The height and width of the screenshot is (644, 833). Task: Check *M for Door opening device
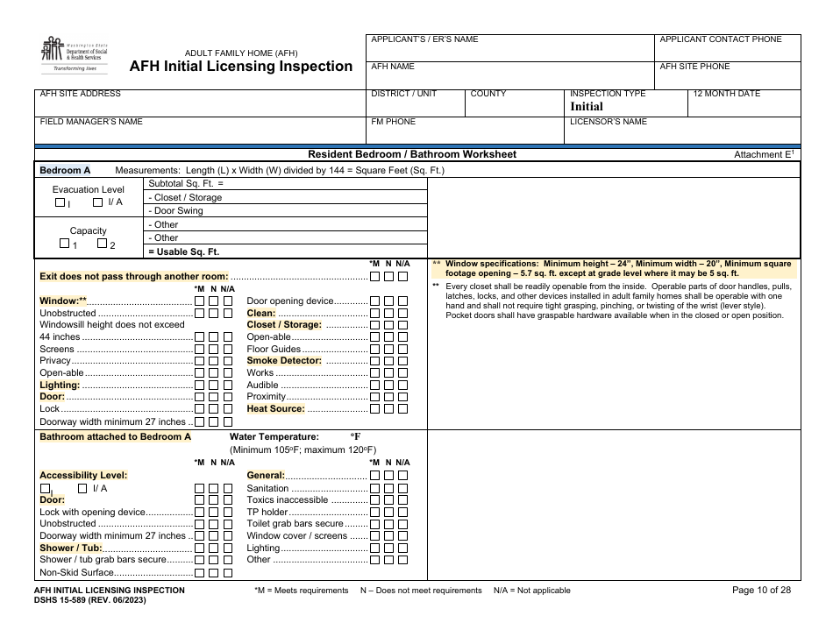coord(375,300)
